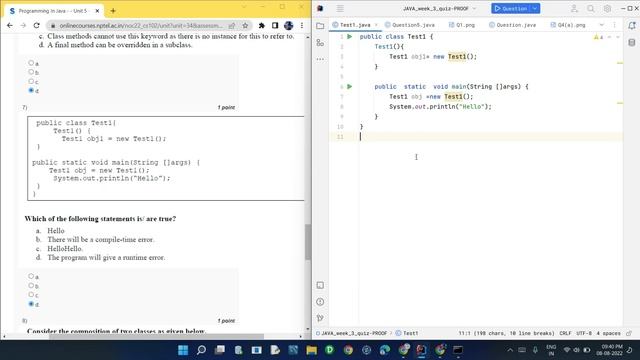
Task: Open code with me user icon
Action: click(574, 8)
